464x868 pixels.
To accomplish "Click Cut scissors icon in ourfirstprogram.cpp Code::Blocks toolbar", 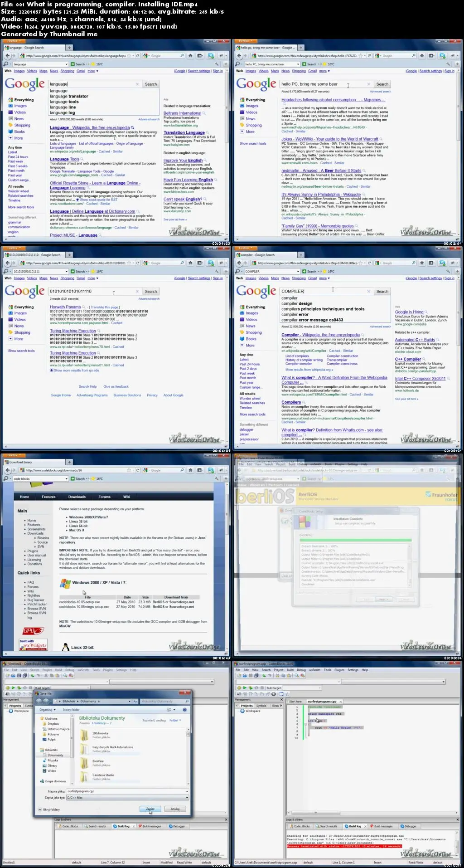I will (277, 675).
